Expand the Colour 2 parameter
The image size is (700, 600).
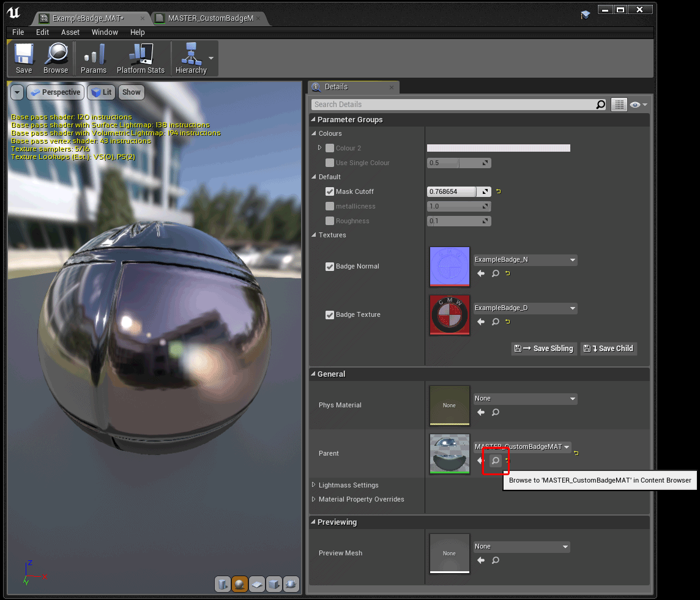(319, 147)
